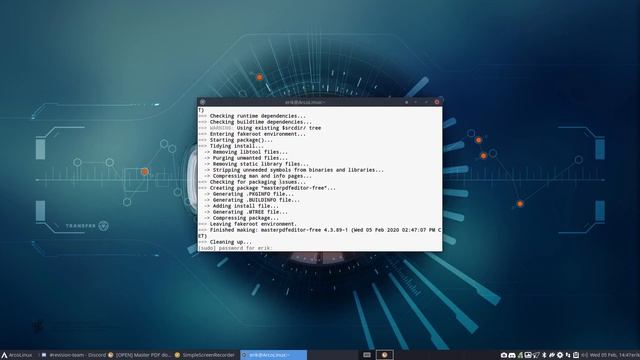
Task: Click the terminal title bar
Action: click(304, 102)
